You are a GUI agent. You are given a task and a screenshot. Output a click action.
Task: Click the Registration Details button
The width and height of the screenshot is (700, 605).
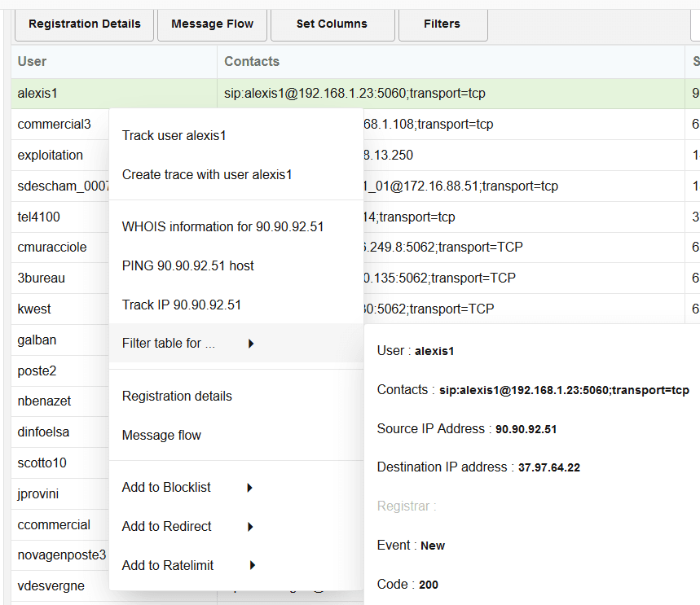coord(85,24)
